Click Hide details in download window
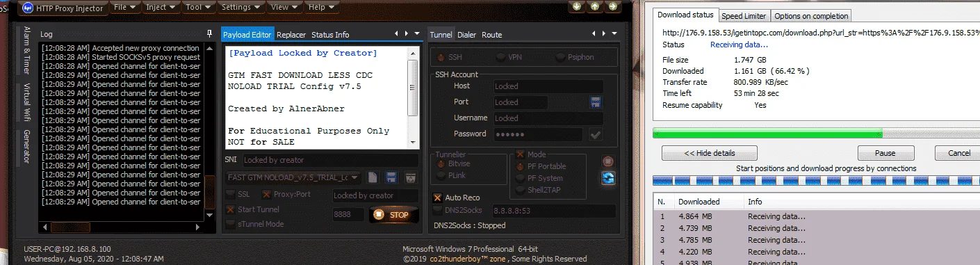The height and width of the screenshot is (265, 980). point(710,153)
